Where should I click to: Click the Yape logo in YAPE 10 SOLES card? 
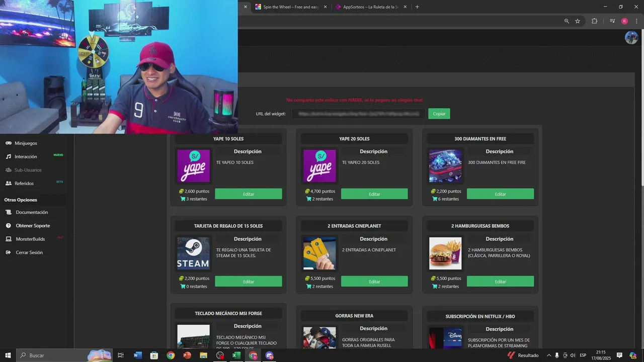tap(194, 166)
